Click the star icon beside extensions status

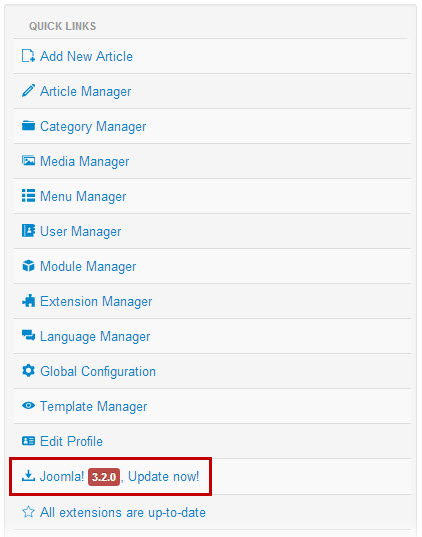[x=28, y=512]
